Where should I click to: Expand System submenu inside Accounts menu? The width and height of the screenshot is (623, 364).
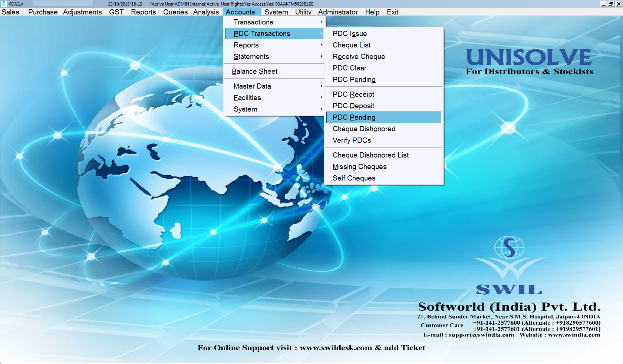tap(274, 109)
